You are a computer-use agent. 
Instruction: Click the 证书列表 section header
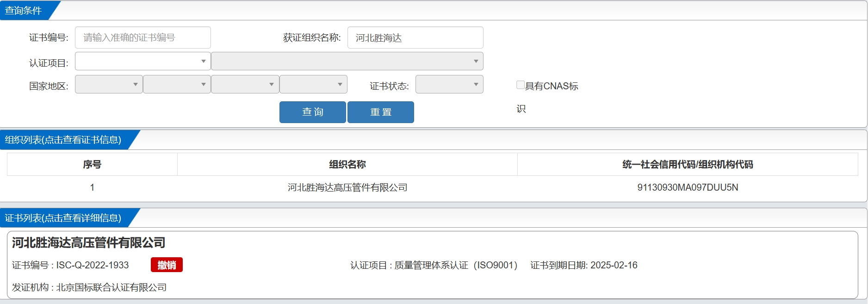pos(63,218)
